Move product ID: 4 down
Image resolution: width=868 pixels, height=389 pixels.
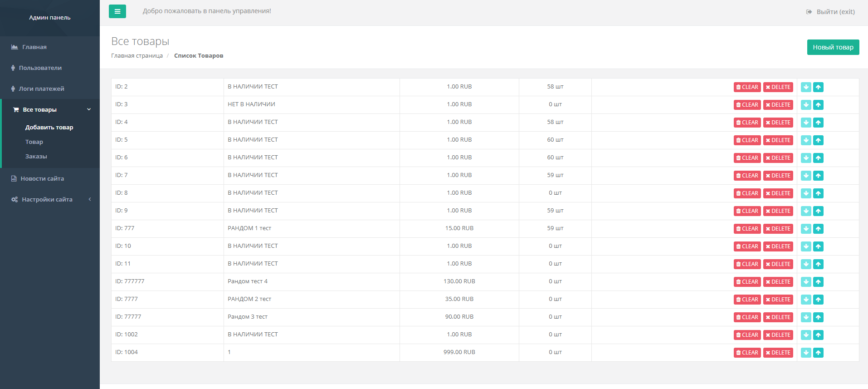[806, 123]
